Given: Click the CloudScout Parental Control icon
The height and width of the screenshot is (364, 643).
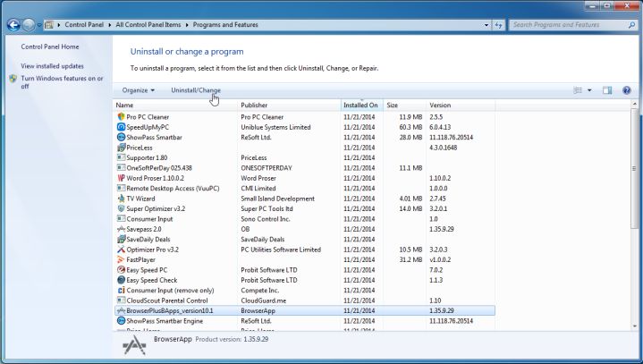Looking at the screenshot, I should (x=121, y=301).
